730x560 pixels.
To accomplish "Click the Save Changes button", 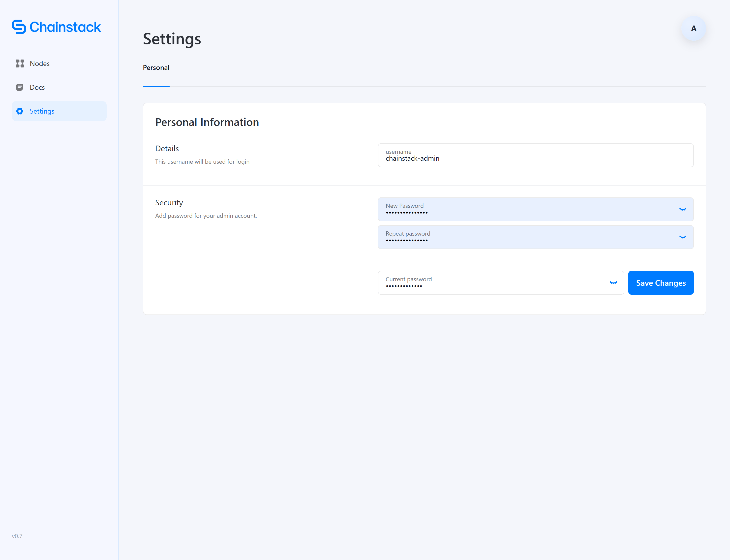I will [x=661, y=283].
